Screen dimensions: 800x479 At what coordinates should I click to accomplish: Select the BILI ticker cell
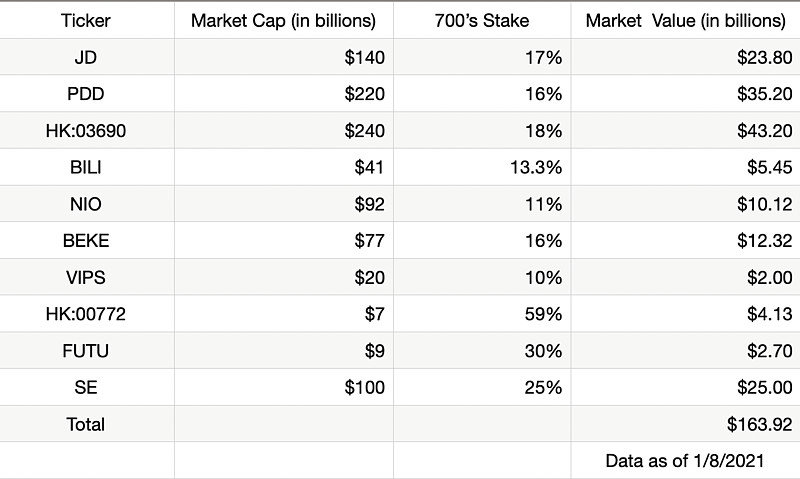click(x=85, y=167)
